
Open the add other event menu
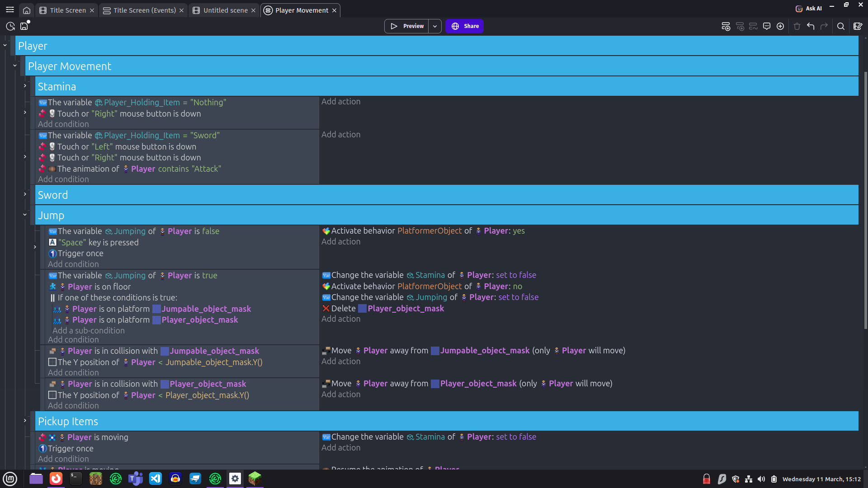[780, 26]
